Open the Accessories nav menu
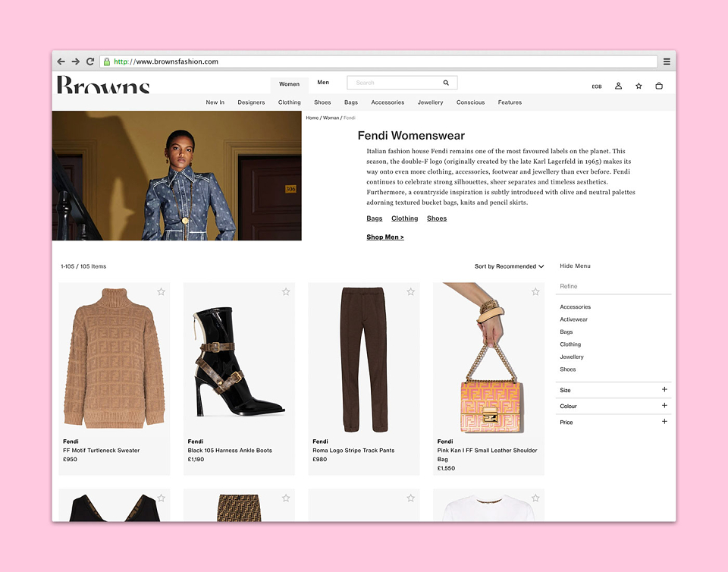This screenshot has width=728, height=572. [x=388, y=102]
